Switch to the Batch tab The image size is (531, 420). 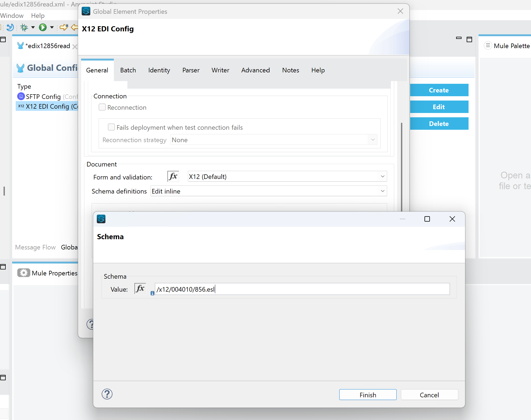(x=128, y=70)
